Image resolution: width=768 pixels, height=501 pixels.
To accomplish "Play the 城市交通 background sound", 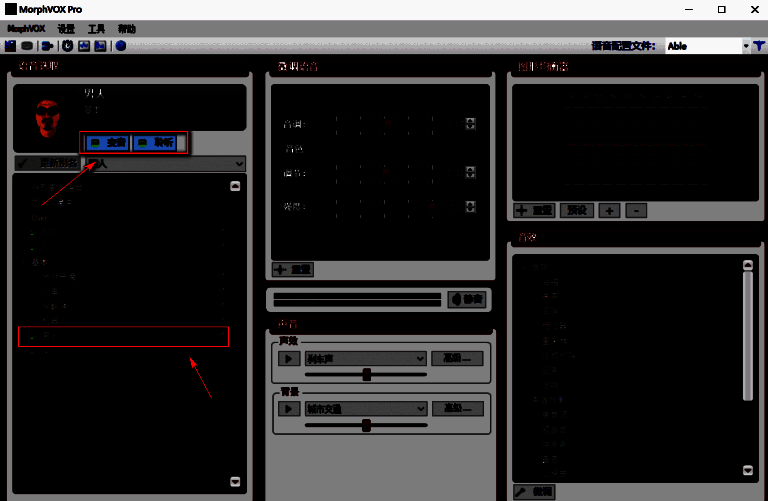I will (288, 408).
